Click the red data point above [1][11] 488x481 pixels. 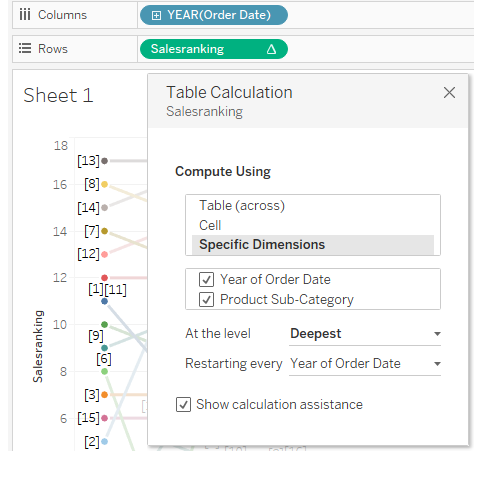104,278
